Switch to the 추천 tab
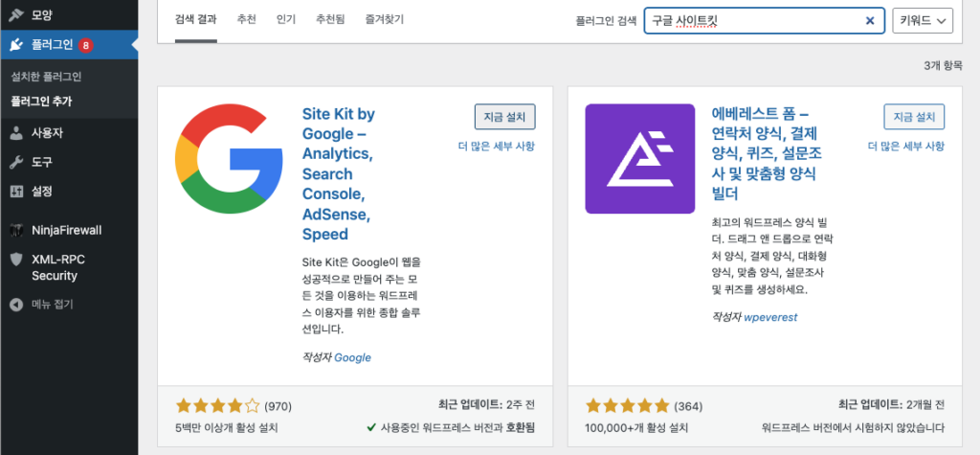 pyautogui.click(x=247, y=19)
